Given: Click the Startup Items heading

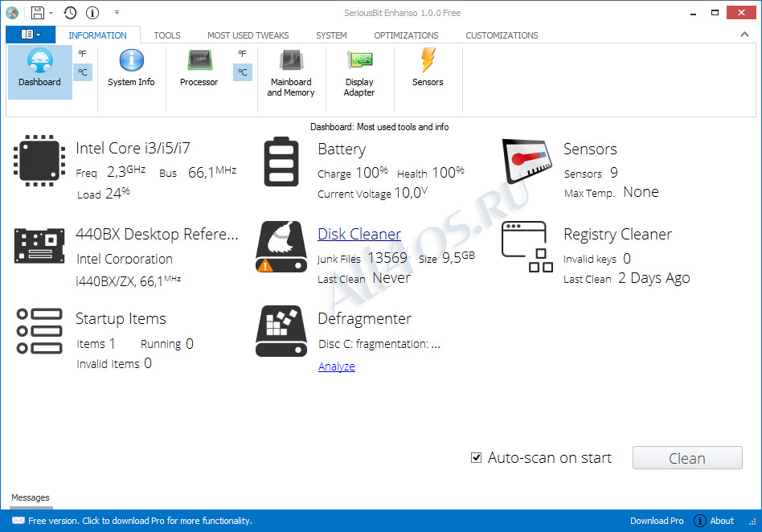Looking at the screenshot, I should click(121, 319).
